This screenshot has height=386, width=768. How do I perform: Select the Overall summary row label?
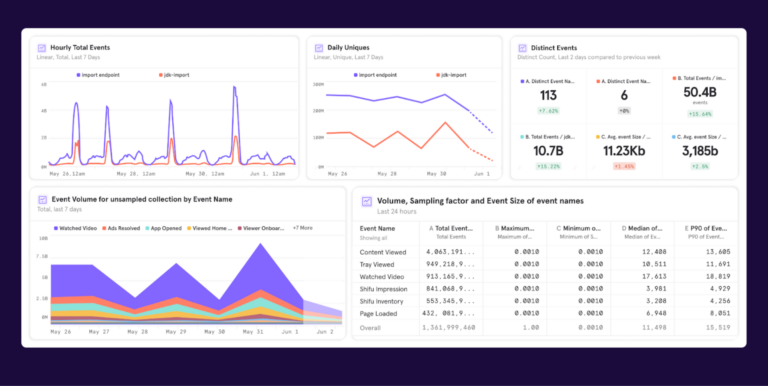click(370, 328)
